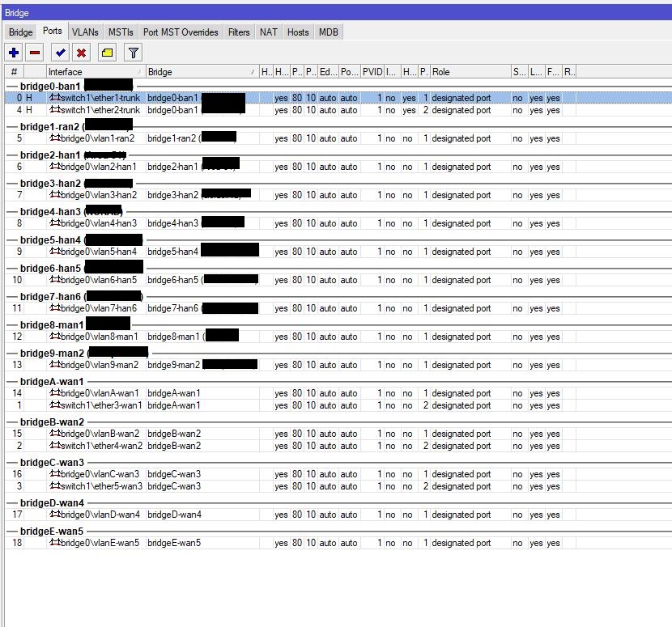Click the yellow Comment note button
672x627 pixels.
coord(107,53)
